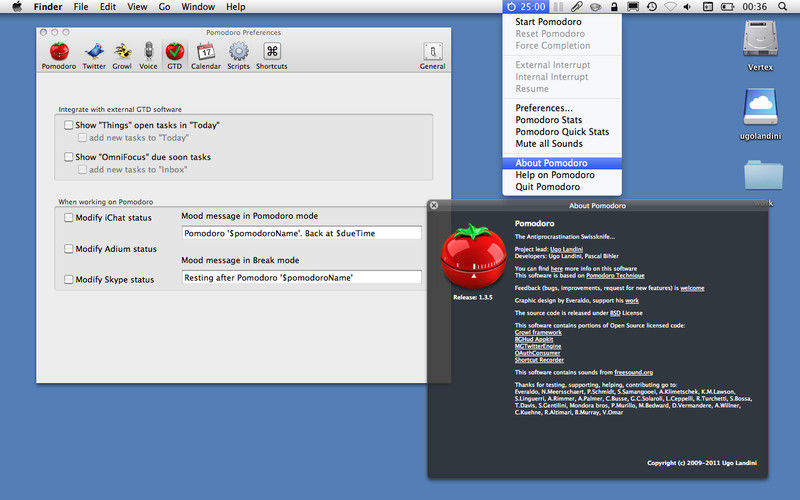Viewport: 800px width, 500px height.
Task: Choose Quit Pomodoro menu entry
Action: pos(562,187)
